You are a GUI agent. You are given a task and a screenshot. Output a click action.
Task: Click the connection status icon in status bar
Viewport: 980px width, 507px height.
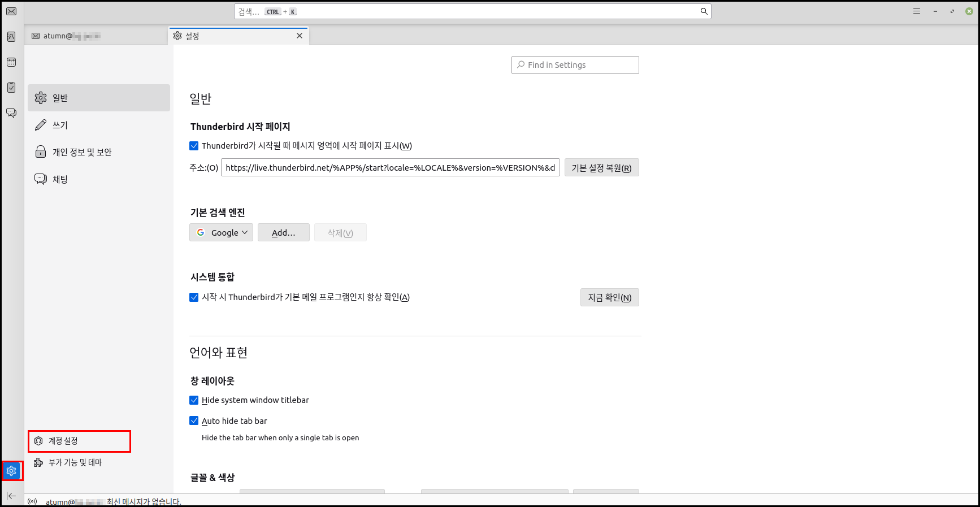click(32, 501)
